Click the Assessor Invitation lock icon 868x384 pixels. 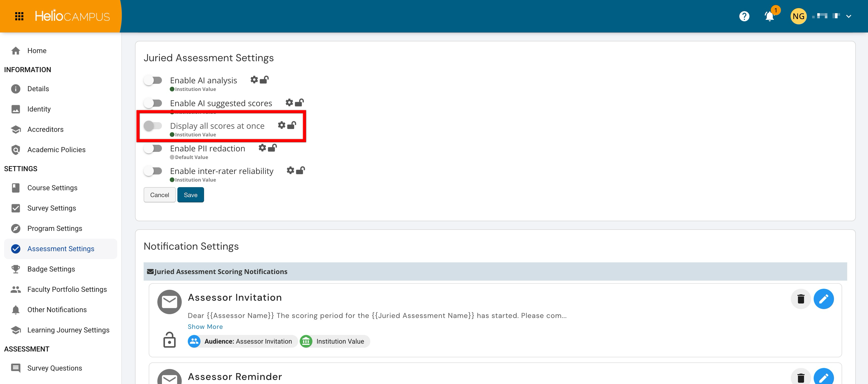169,340
